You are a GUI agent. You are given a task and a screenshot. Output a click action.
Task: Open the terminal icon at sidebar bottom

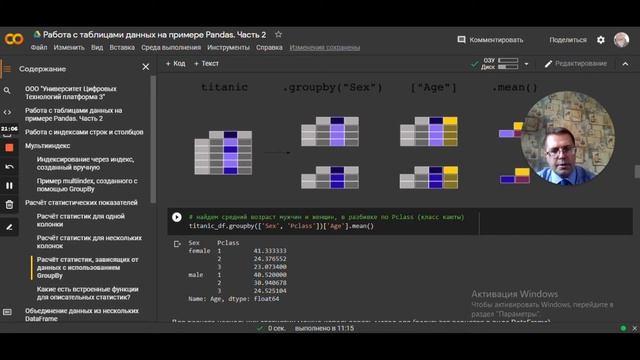coord(7,312)
